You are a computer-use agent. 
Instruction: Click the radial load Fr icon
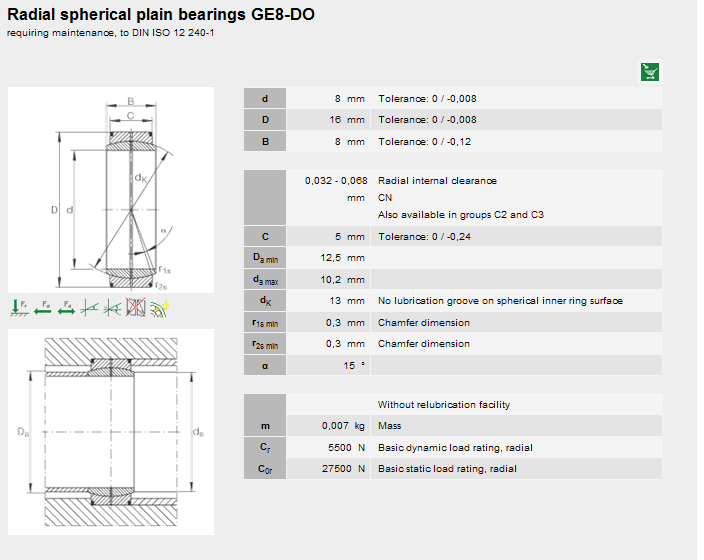(19, 308)
